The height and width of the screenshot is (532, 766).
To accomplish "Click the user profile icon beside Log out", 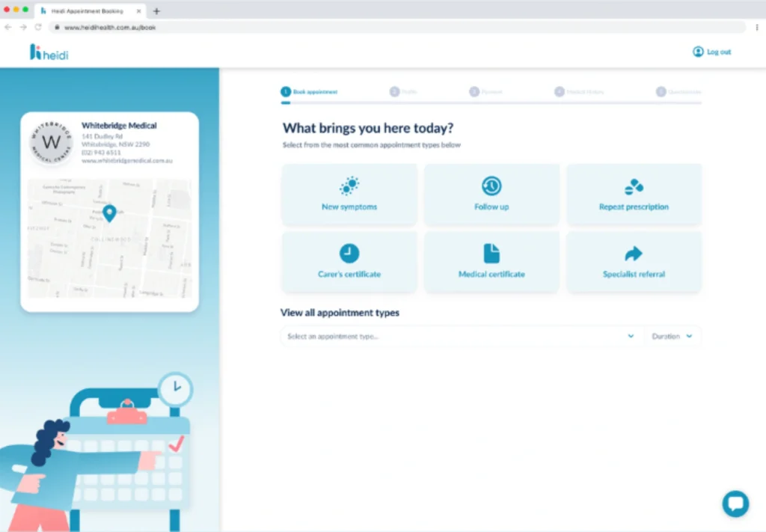I will (698, 52).
